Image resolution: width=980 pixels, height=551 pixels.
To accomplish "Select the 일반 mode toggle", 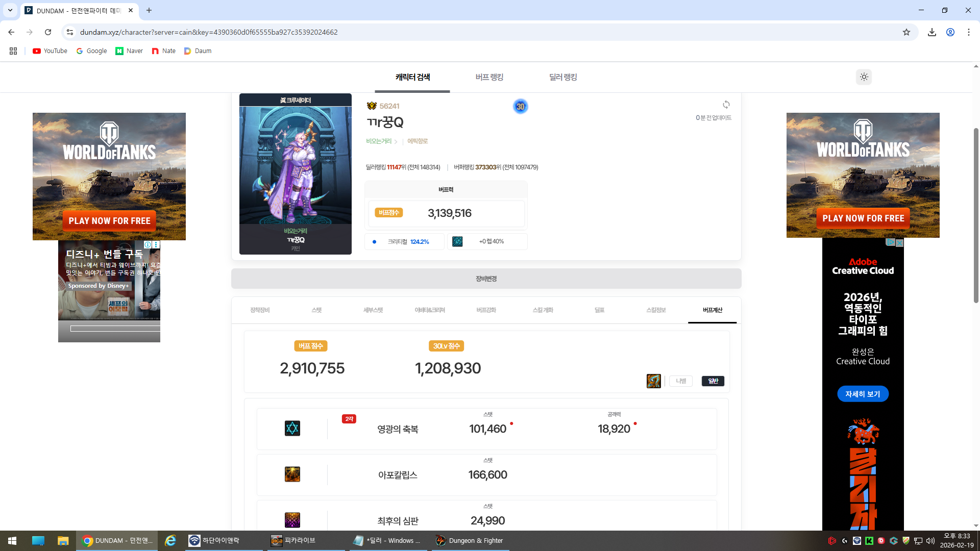I will (713, 381).
